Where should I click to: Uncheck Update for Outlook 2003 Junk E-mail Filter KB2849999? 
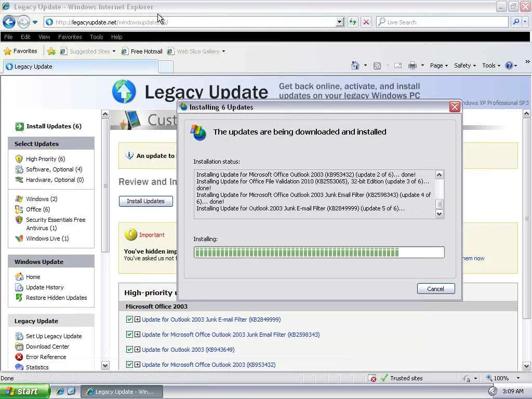pos(129,320)
